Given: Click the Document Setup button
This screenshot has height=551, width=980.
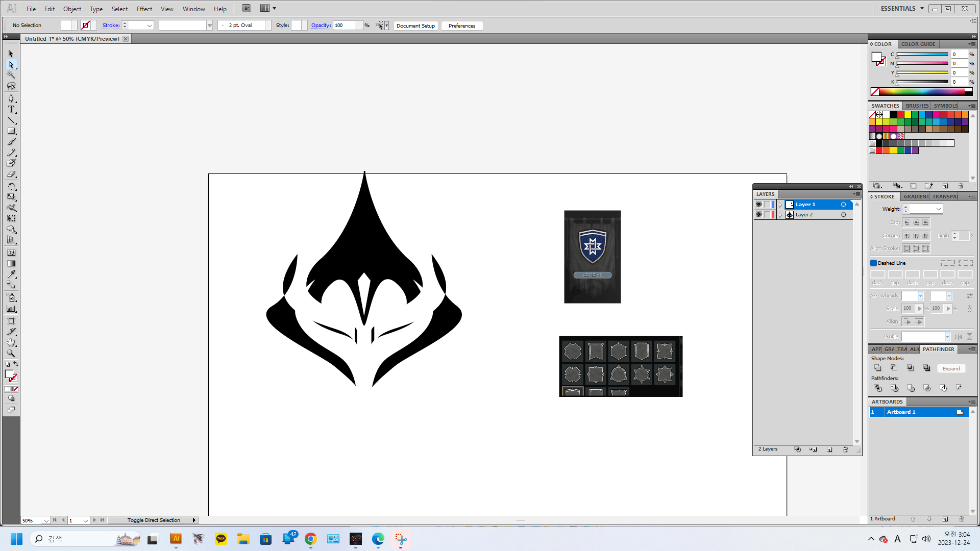Looking at the screenshot, I should click(415, 26).
